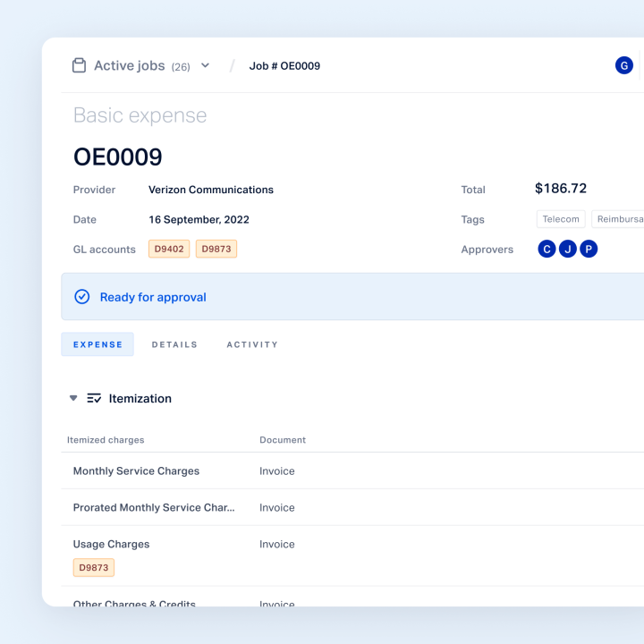Click the Job # OE0009 breadcrumb
The image size is (644, 644).
(x=284, y=65)
